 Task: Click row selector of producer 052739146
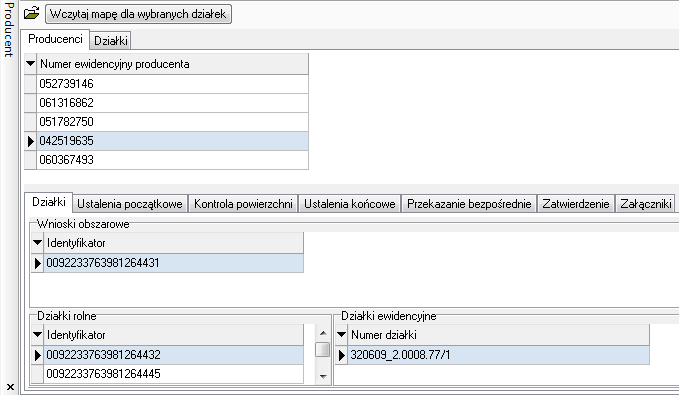30,84
